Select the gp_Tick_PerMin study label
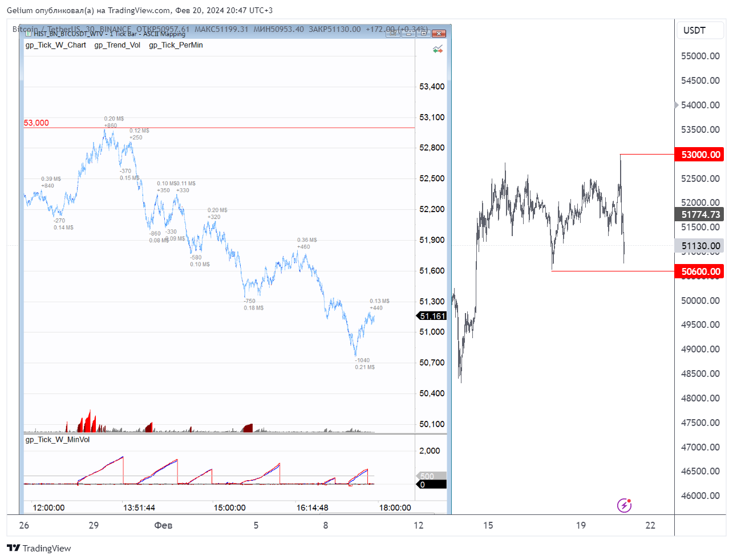 pyautogui.click(x=176, y=45)
